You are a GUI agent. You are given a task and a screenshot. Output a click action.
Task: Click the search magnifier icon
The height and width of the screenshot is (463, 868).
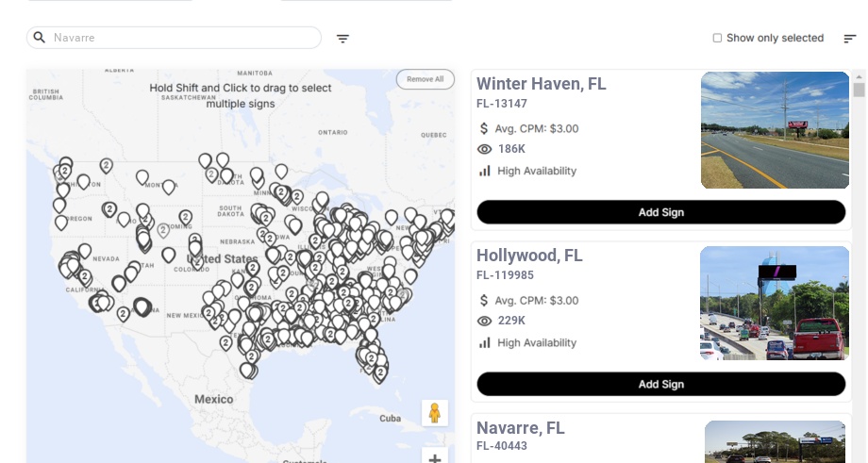[40, 38]
